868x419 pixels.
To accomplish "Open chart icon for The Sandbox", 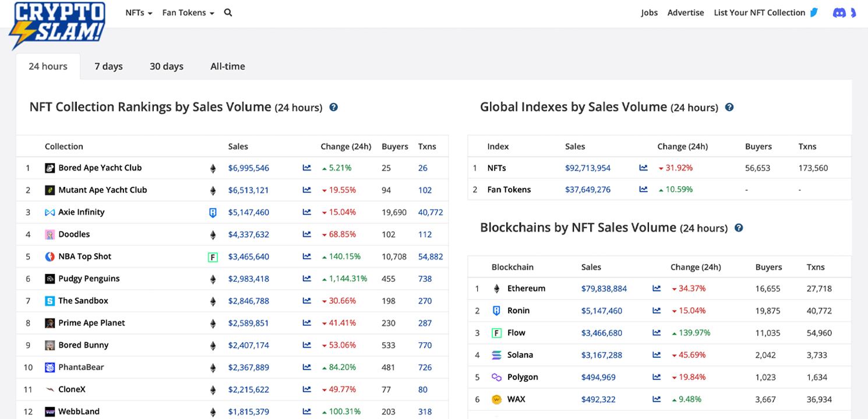I will [x=306, y=301].
